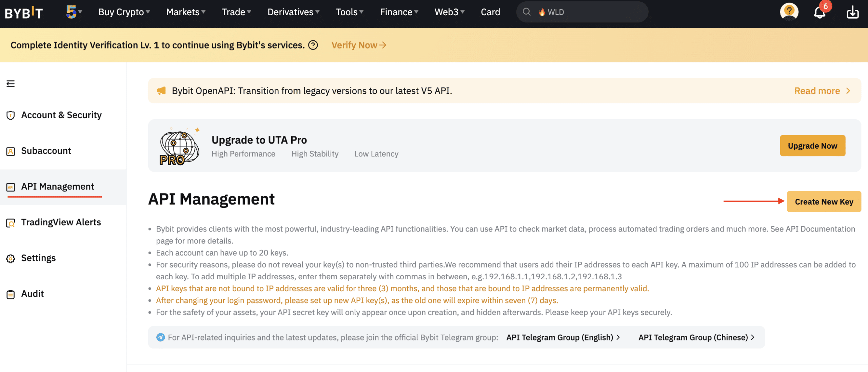
Task: Click the notification count badge
Action: pos(826,6)
